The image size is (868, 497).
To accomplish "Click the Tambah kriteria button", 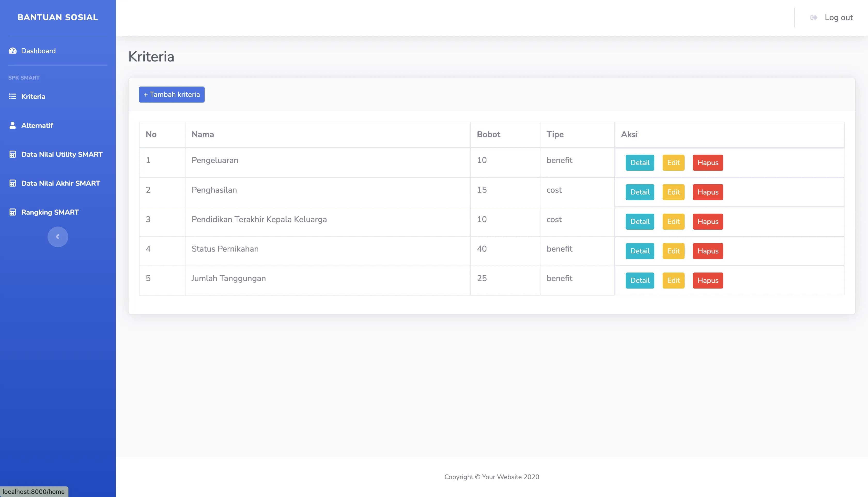I will pos(171,95).
